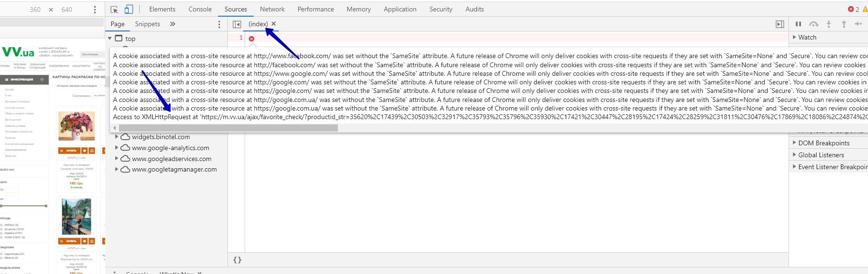Add the seaside painting to favorites (heart)
868x274 pixels.
tap(85, 241)
